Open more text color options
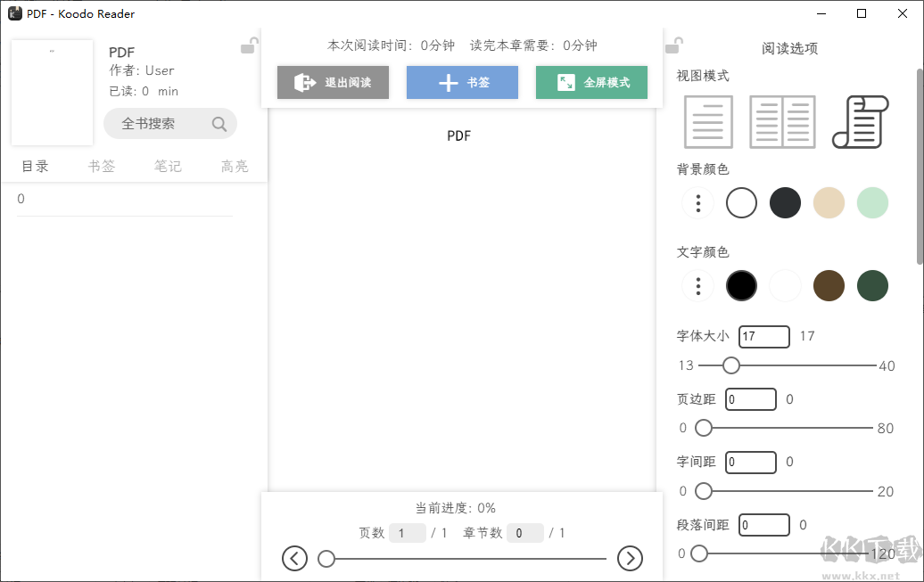 coord(698,286)
